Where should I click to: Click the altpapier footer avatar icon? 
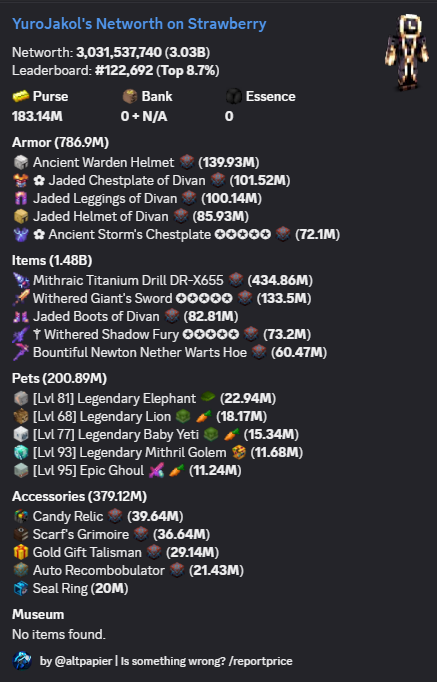coord(22,661)
